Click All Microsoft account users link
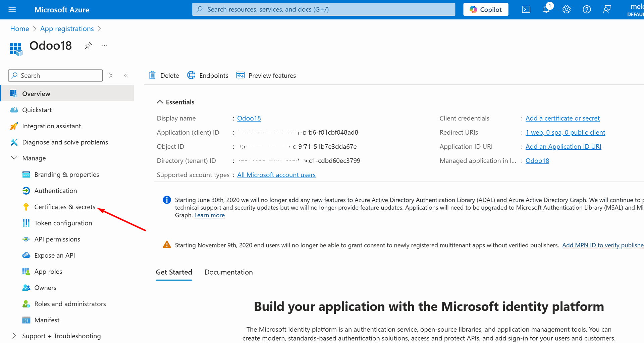Image resolution: width=644 pixels, height=343 pixels. [x=276, y=175]
